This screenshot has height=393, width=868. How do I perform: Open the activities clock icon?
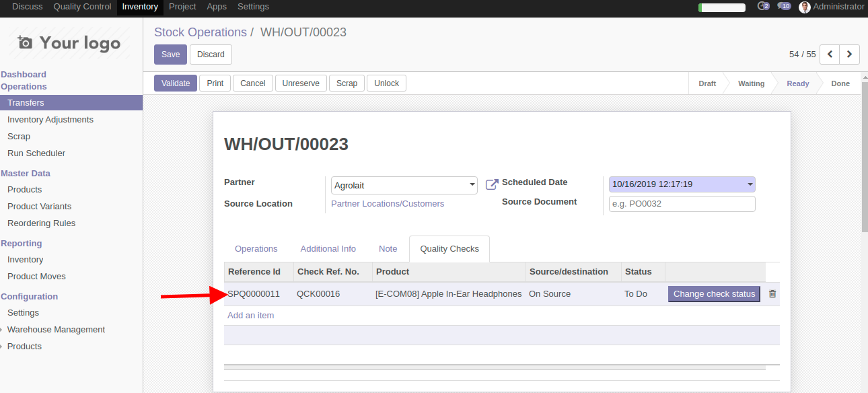(762, 7)
